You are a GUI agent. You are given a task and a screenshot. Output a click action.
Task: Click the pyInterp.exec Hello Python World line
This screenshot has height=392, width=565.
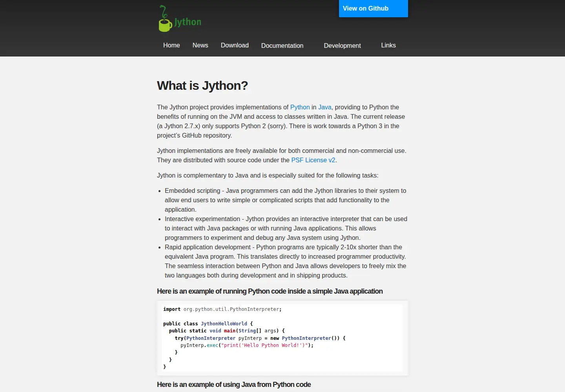click(247, 345)
